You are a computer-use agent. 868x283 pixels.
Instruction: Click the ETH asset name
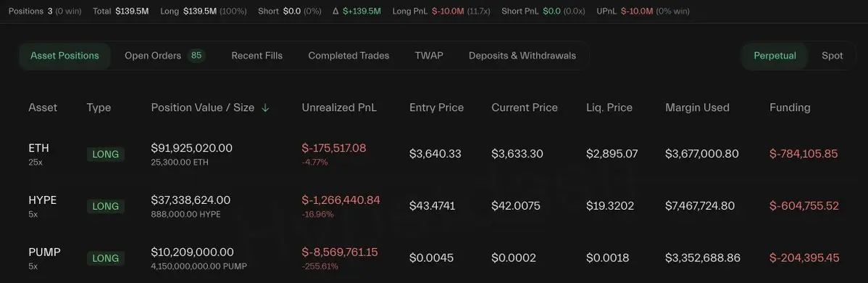(38, 148)
